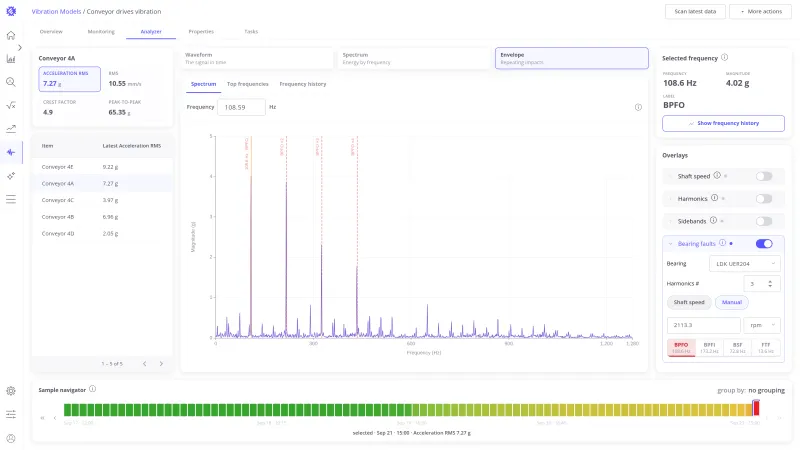800x450 pixels.
Task: Click the manual speed field 2113.3
Action: (704, 325)
